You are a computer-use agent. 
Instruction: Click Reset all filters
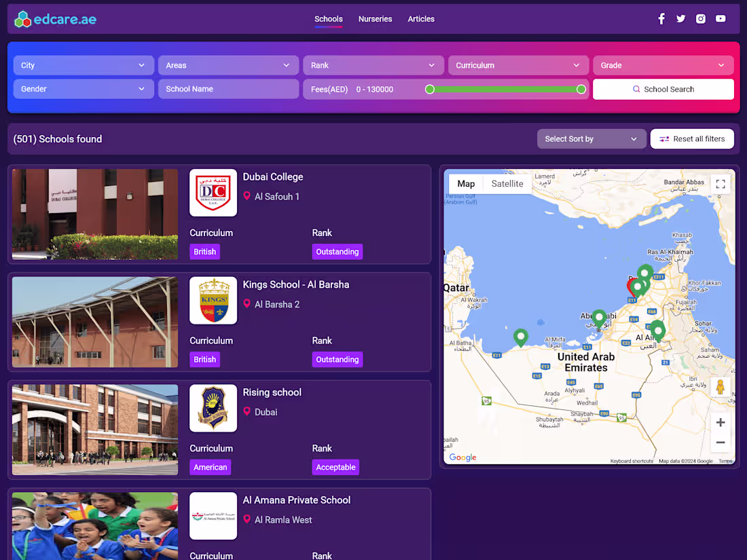pyautogui.click(x=692, y=139)
